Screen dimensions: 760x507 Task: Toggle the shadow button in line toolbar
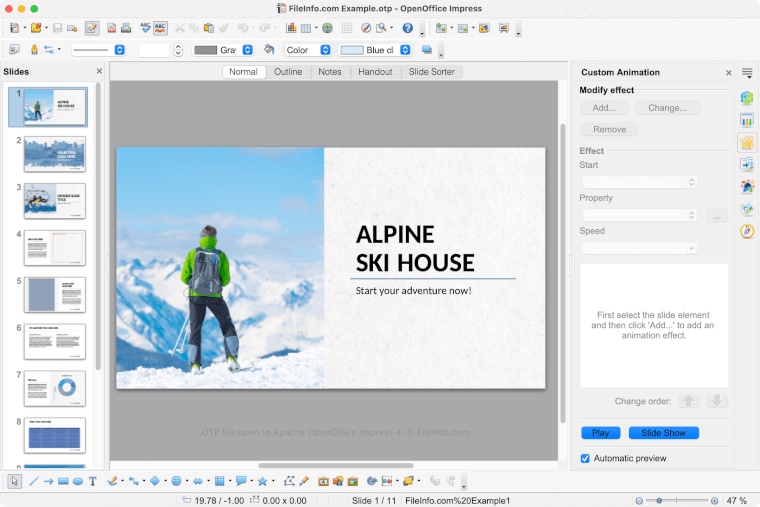(x=427, y=50)
